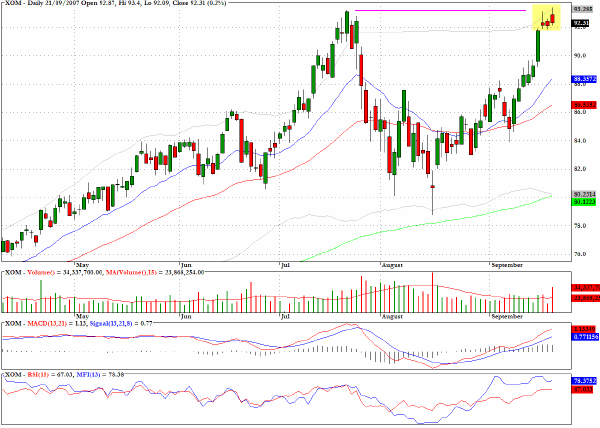The height and width of the screenshot is (428, 600).
Task: Click the Signal(13,21,8) = 0.77 text
Action: (x=121, y=324)
